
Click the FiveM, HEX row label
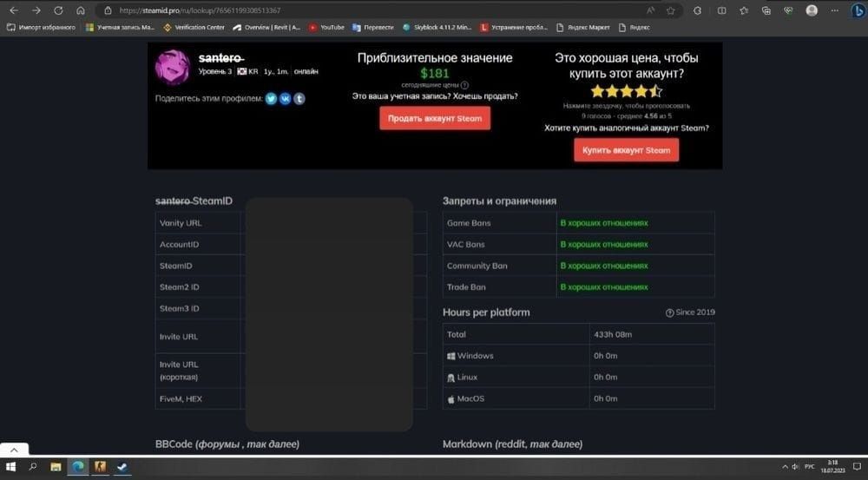(181, 398)
